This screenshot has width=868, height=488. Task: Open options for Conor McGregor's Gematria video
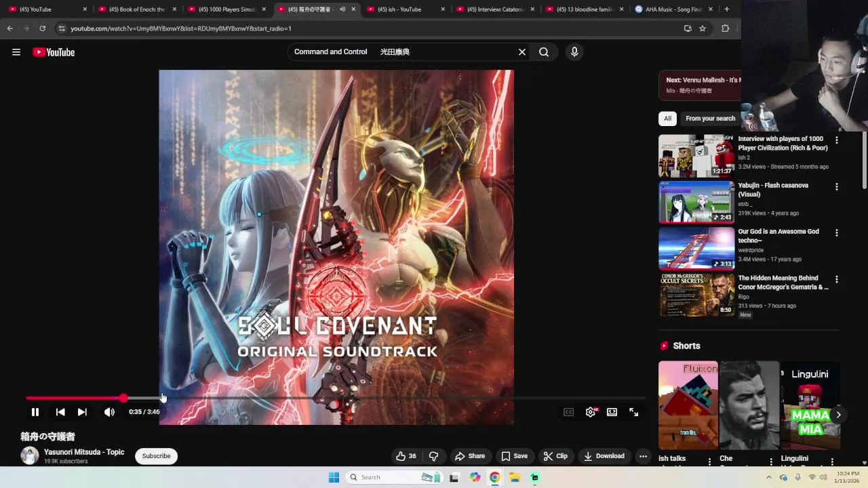click(x=836, y=279)
